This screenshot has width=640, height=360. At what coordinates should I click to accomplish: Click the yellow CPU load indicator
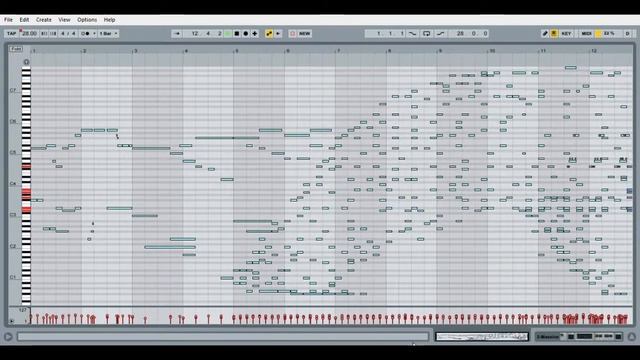pyautogui.click(x=599, y=33)
